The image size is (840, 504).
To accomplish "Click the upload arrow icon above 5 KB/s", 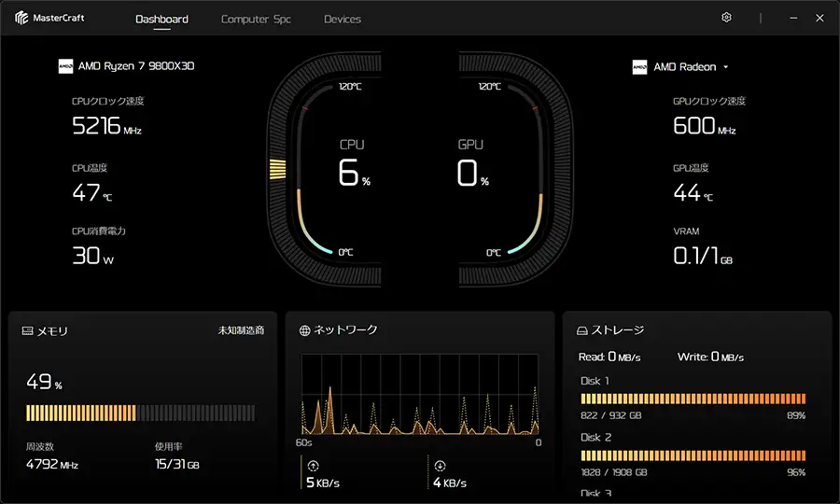I will click(313, 466).
